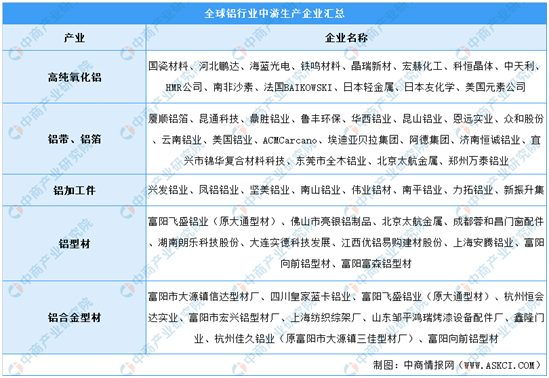The width and height of the screenshot is (549, 378).
Task: Click the company name 南非沙素
Action: point(233,87)
